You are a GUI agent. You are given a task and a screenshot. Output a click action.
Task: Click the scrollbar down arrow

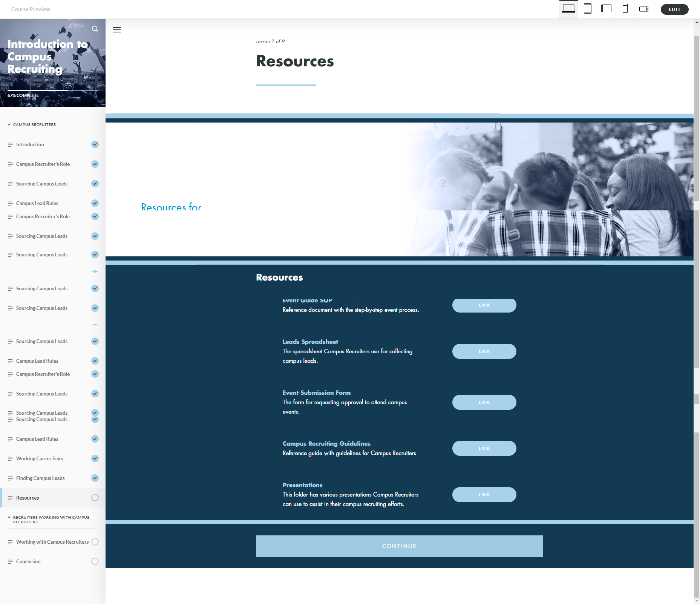[x=697, y=601]
